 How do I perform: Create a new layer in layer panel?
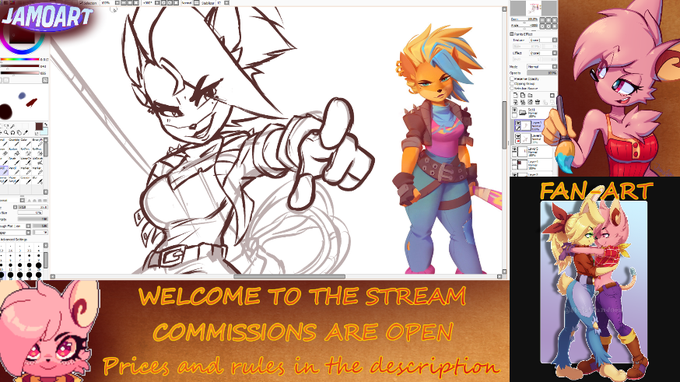click(x=515, y=95)
